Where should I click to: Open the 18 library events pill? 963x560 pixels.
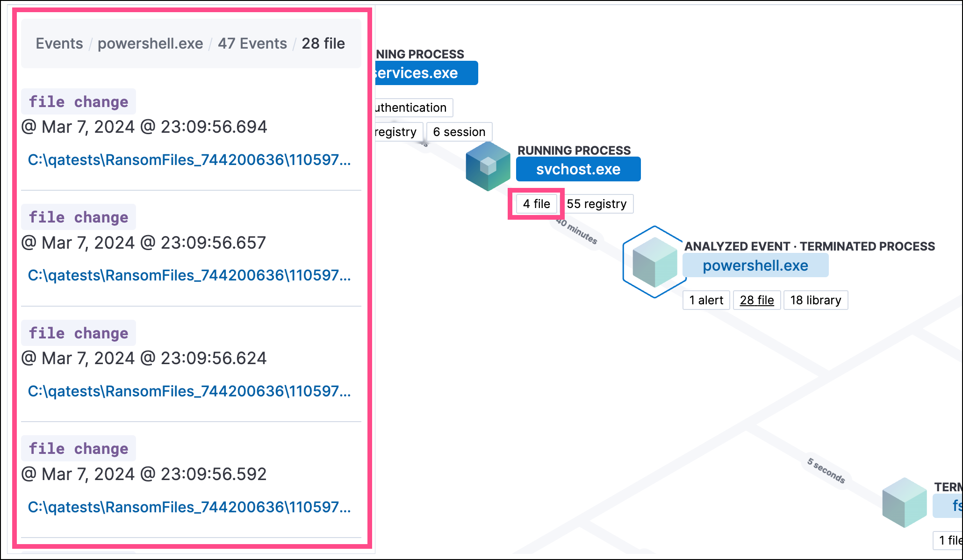click(815, 300)
